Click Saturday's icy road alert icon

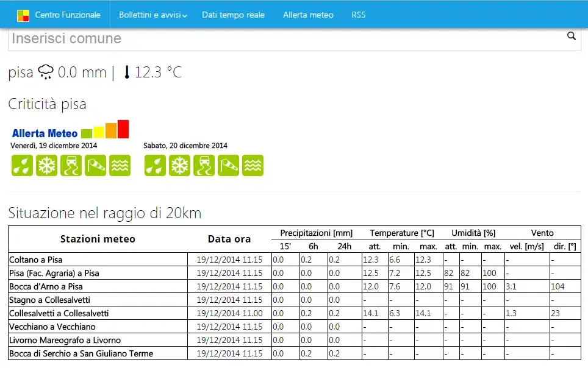tap(204, 165)
